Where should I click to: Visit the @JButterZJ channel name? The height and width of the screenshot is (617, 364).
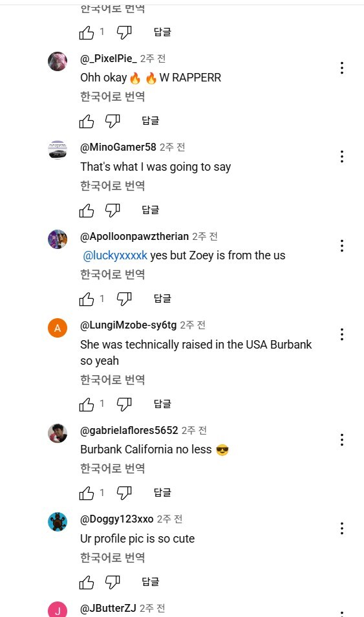coord(108,608)
